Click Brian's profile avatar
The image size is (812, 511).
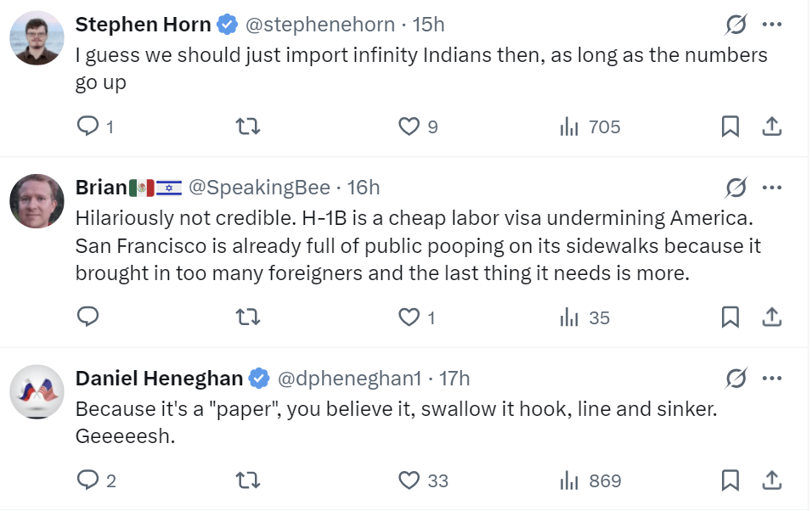[x=37, y=201]
